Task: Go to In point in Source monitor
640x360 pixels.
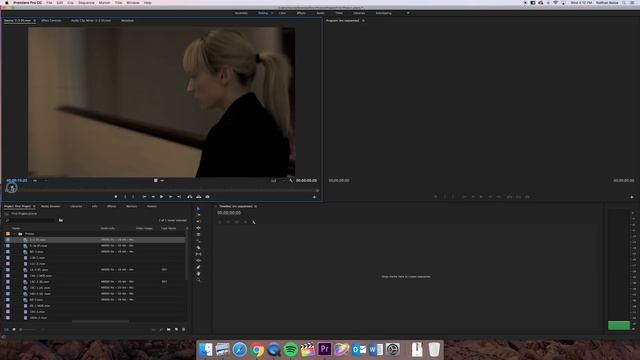Action: (x=144, y=197)
